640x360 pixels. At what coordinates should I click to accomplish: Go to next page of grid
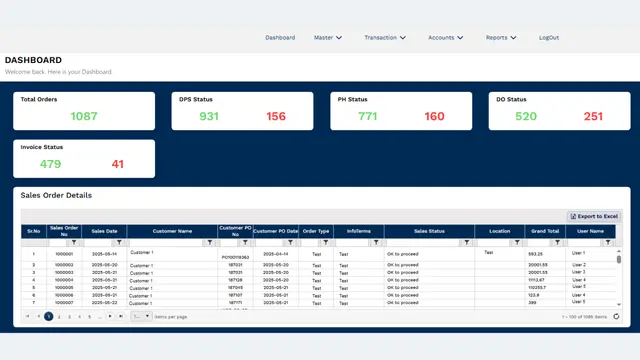pyautogui.click(x=110, y=316)
